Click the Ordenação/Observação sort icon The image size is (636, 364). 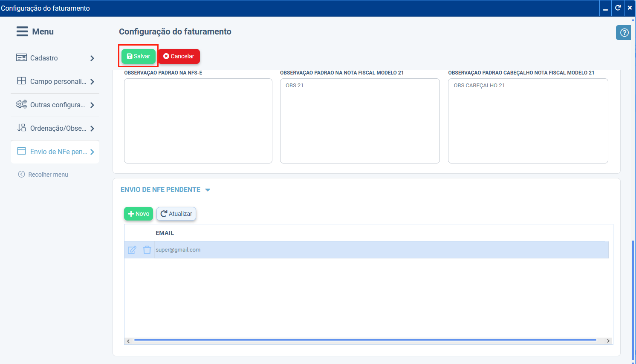point(21,128)
